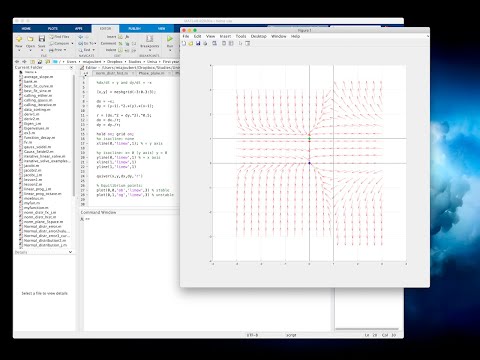Click the Insert function fx icon
The height and width of the screenshot is (360, 480).
[127, 37]
